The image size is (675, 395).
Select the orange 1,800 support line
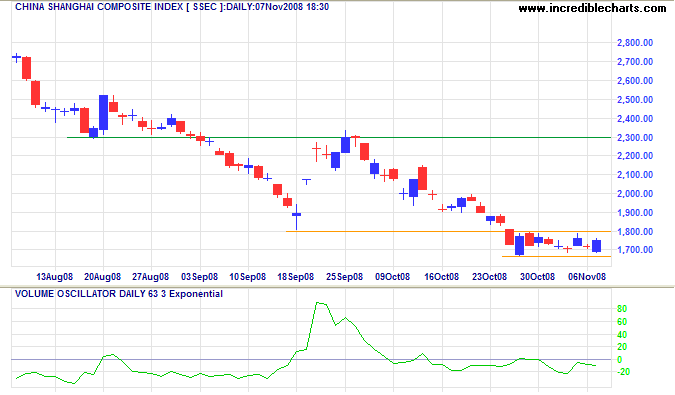click(449, 231)
